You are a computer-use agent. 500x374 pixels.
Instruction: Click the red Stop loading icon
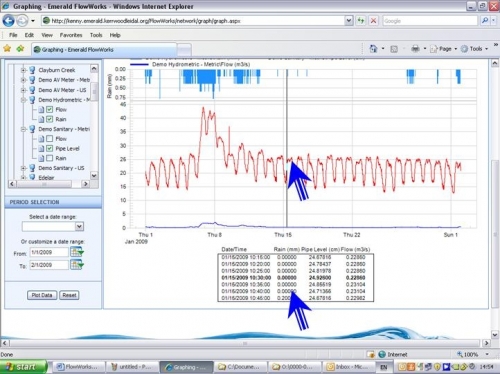coord(373,21)
